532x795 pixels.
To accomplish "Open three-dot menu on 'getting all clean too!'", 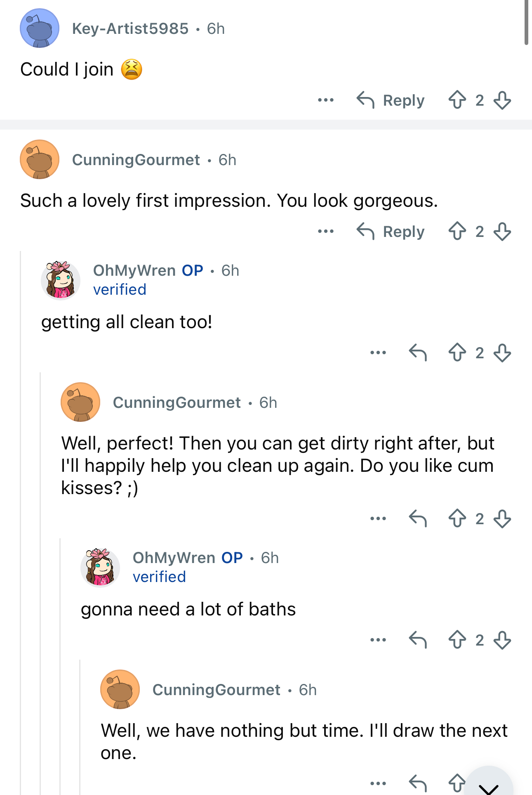I will (378, 353).
